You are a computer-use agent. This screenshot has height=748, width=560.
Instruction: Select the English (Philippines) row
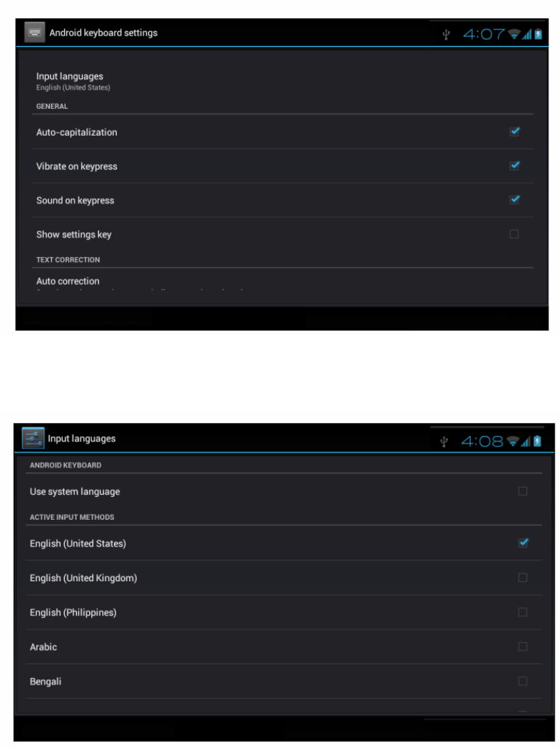[283, 612]
